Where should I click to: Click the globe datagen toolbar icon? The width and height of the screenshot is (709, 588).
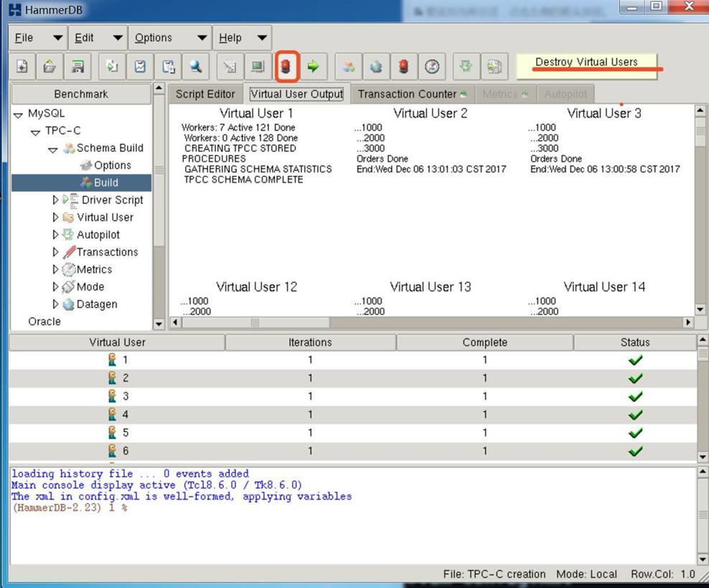376,67
